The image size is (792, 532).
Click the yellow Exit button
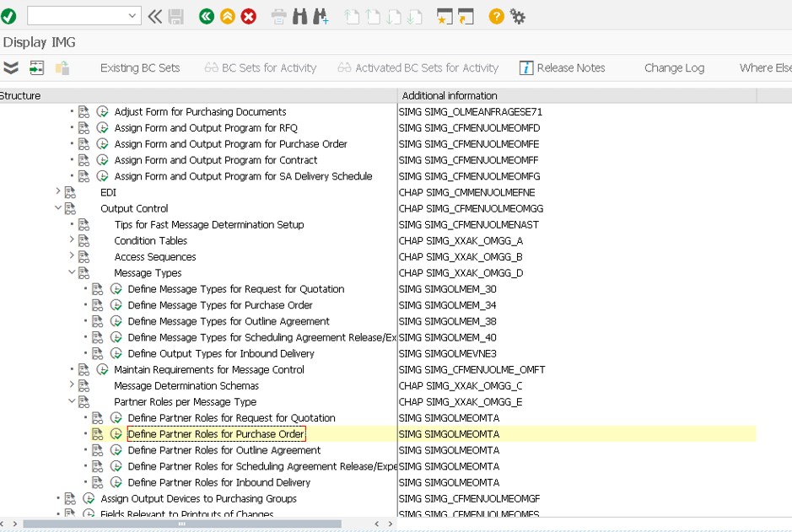click(x=227, y=17)
